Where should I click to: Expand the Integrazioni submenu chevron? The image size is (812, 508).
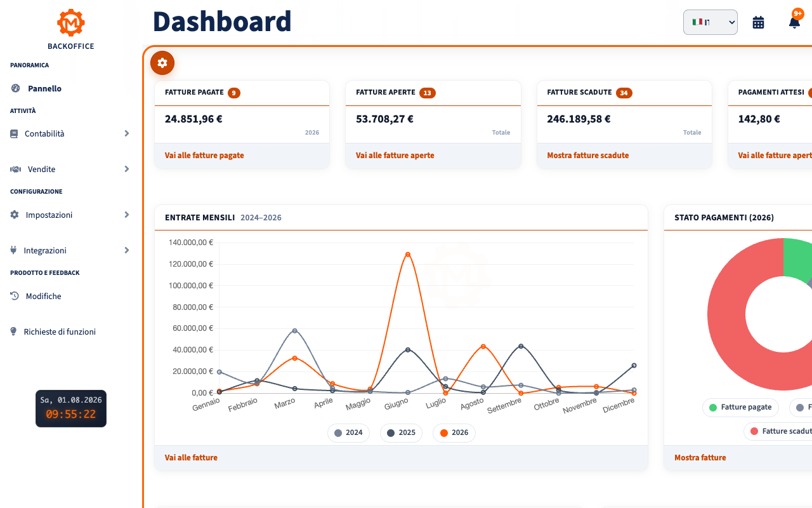[x=127, y=251]
